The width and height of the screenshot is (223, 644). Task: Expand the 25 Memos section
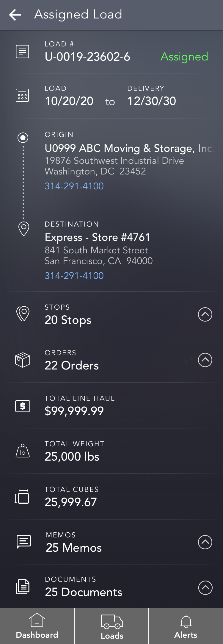[x=205, y=542]
